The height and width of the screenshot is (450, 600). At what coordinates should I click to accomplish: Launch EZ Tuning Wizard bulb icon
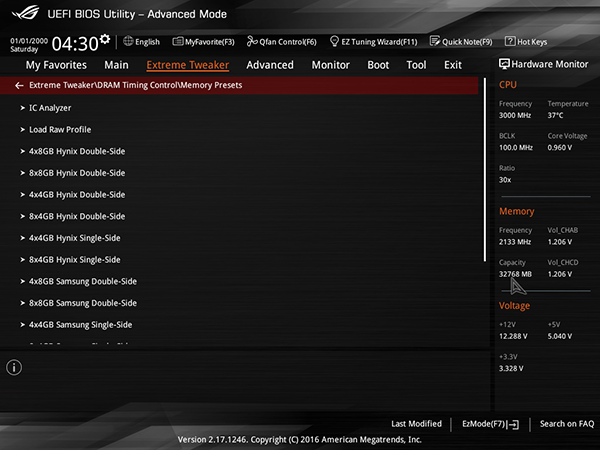coord(334,41)
